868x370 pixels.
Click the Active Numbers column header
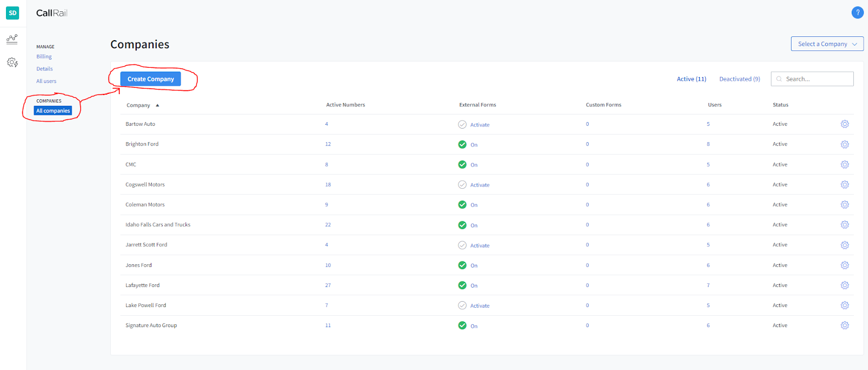pyautogui.click(x=345, y=105)
